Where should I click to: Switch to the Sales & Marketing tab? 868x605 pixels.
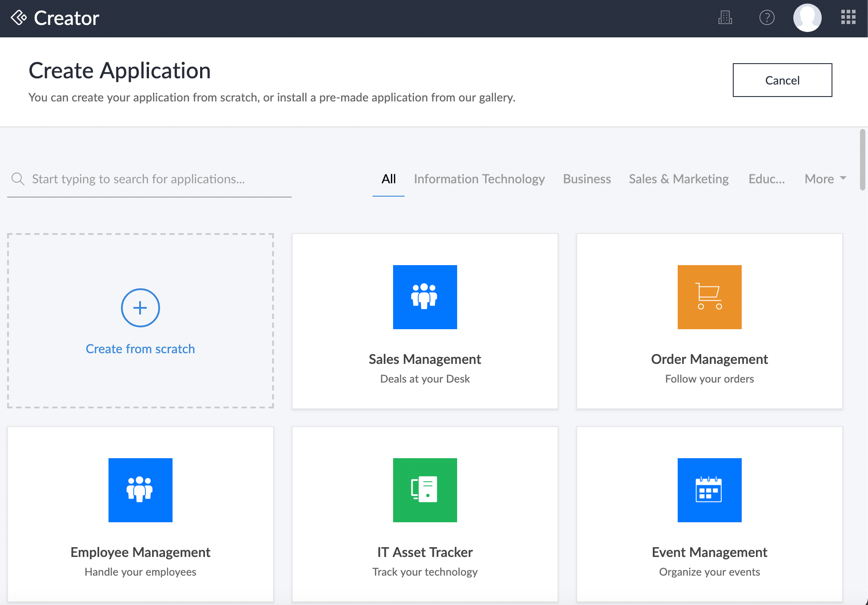click(678, 179)
